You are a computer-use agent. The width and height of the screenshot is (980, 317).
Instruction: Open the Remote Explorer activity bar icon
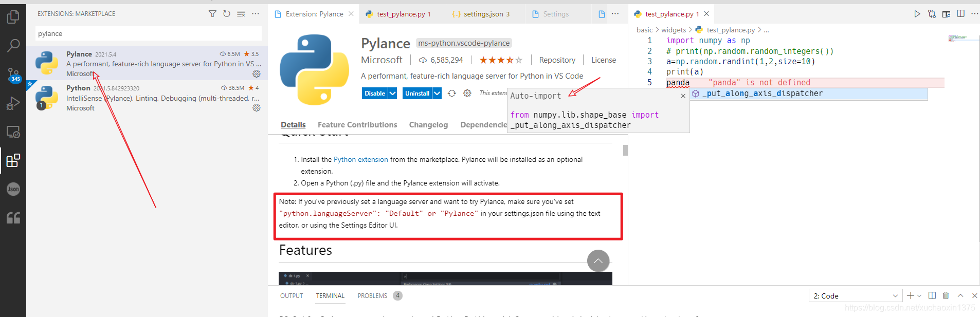[x=13, y=132]
